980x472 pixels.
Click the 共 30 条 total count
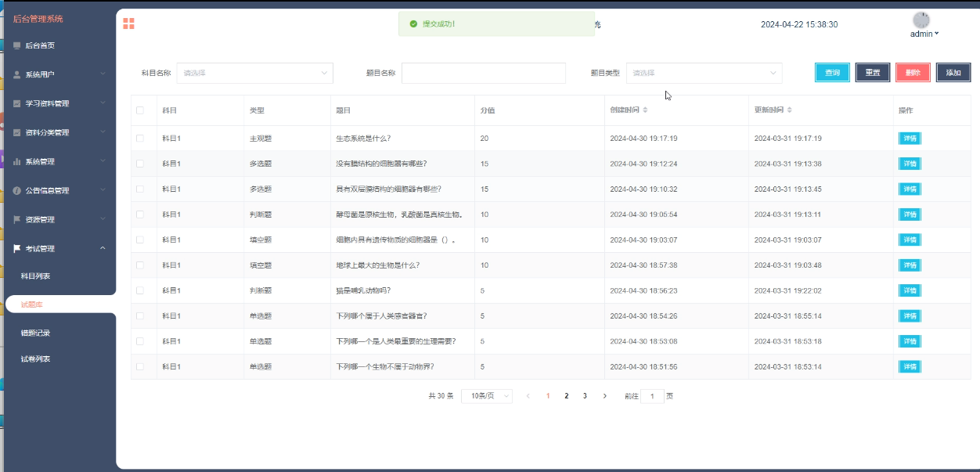point(441,396)
